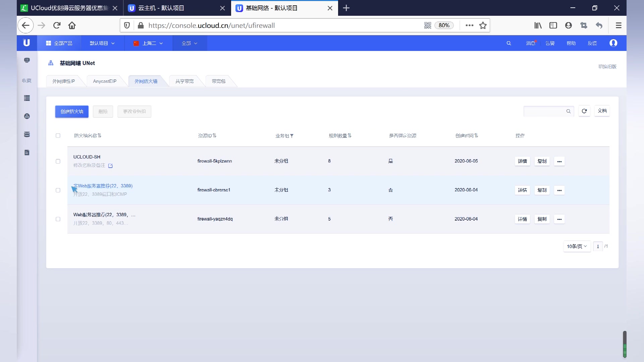Refresh the firewall list with the reload icon
Screen dimensions: 644x362
584,111
